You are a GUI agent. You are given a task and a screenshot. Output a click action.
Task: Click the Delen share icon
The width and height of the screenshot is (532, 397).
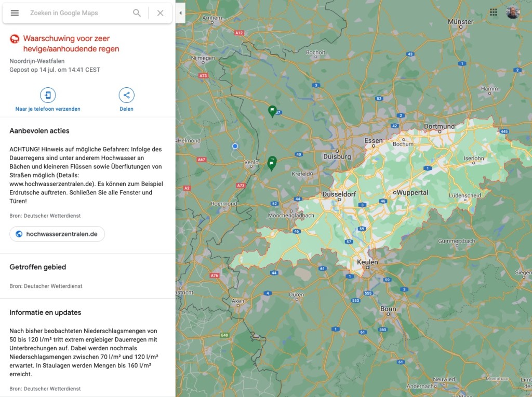click(x=127, y=95)
